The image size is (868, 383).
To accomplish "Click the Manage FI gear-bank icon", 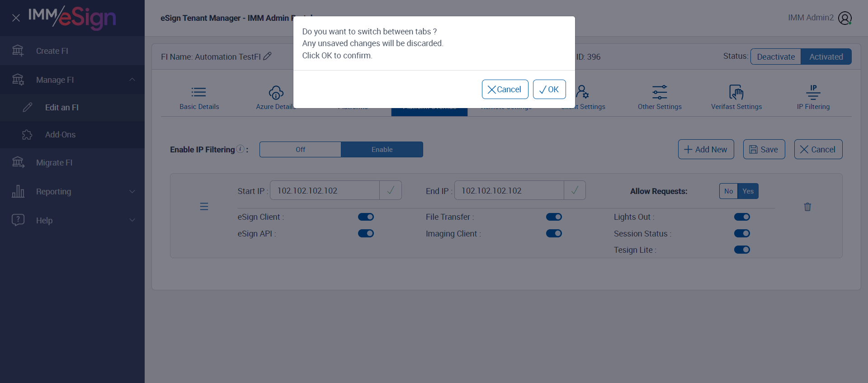I will [18, 80].
